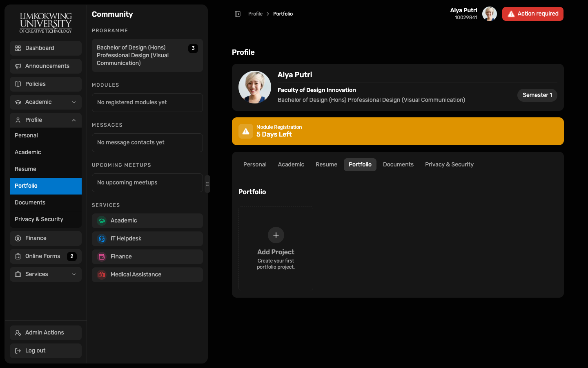Click the Action required button

pyautogui.click(x=533, y=14)
